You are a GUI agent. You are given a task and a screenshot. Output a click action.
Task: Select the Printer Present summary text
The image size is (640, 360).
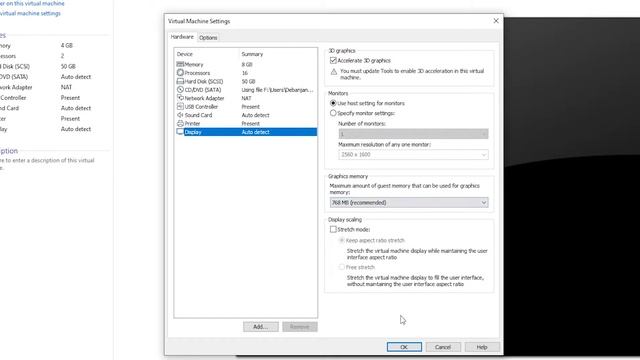click(x=251, y=124)
